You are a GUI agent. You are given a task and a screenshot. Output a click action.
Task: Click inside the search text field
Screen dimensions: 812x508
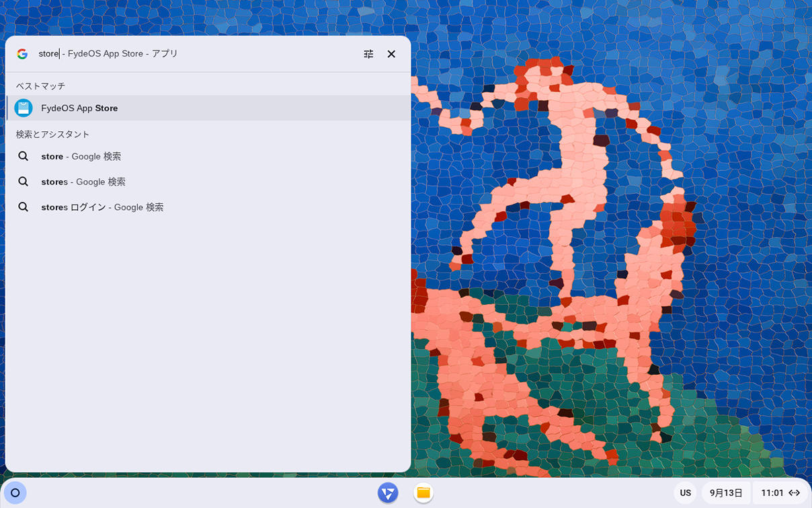tap(195, 54)
